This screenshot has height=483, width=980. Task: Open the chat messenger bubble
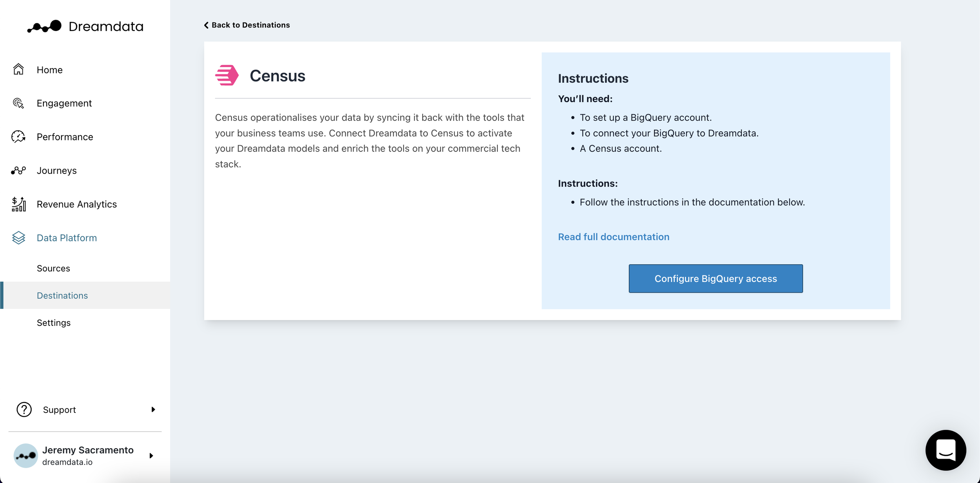pyautogui.click(x=946, y=450)
